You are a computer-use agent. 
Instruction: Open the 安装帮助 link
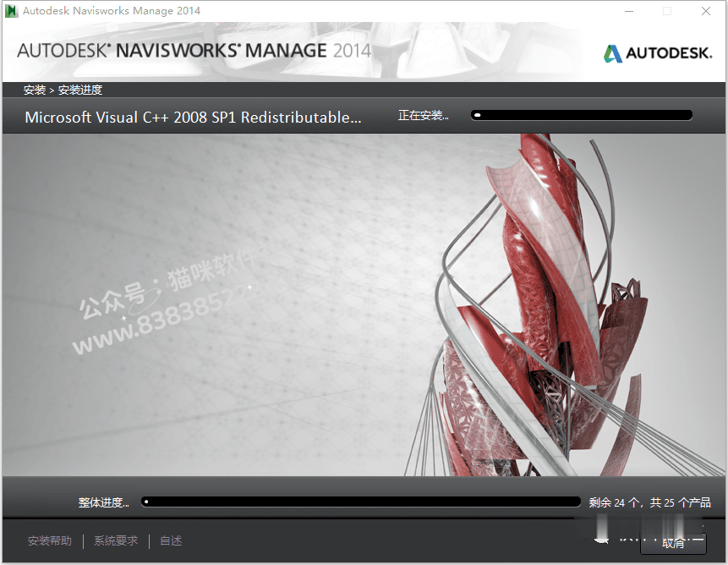point(50,540)
